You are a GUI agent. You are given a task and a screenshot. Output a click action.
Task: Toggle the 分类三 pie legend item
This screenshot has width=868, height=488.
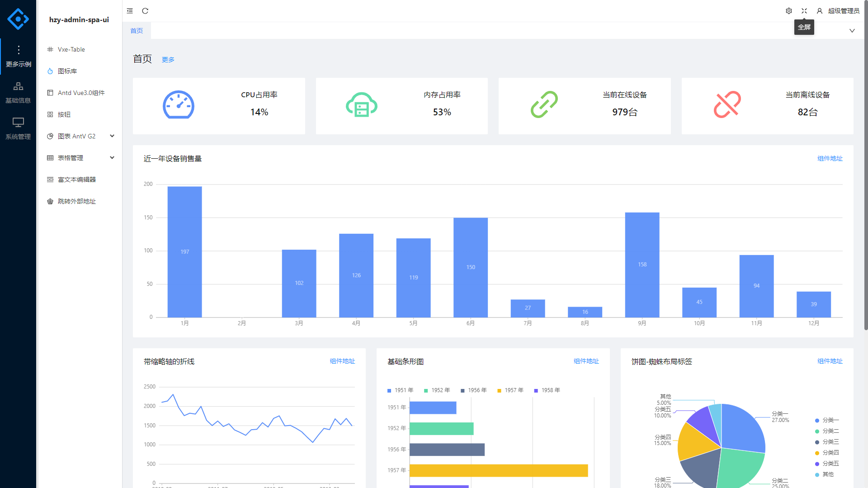tap(827, 442)
